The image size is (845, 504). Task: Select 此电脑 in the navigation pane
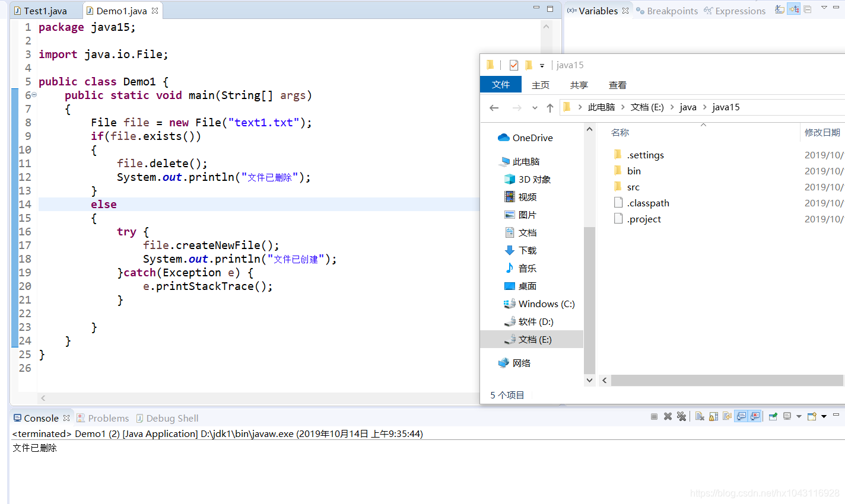tap(520, 161)
